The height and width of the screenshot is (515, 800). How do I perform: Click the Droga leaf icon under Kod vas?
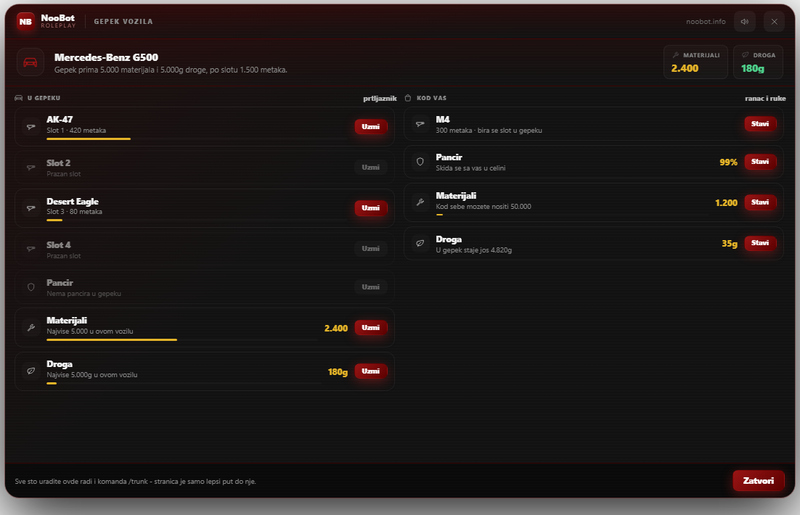420,243
